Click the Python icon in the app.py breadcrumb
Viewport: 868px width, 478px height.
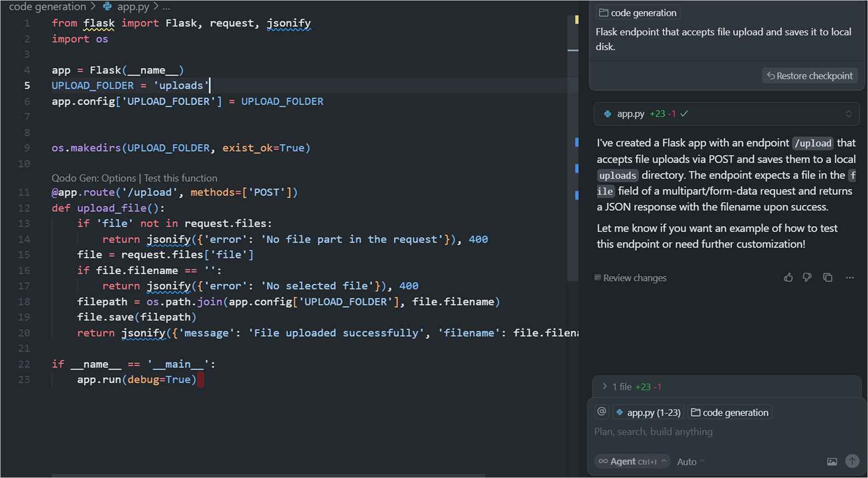point(107,7)
